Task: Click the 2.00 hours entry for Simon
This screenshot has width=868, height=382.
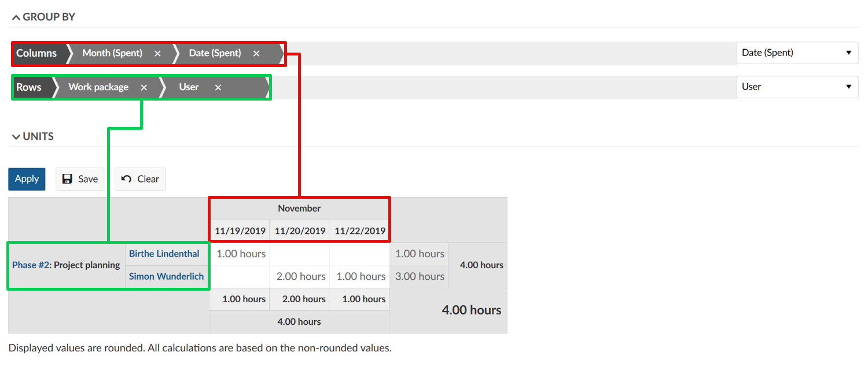Action: pos(300,276)
